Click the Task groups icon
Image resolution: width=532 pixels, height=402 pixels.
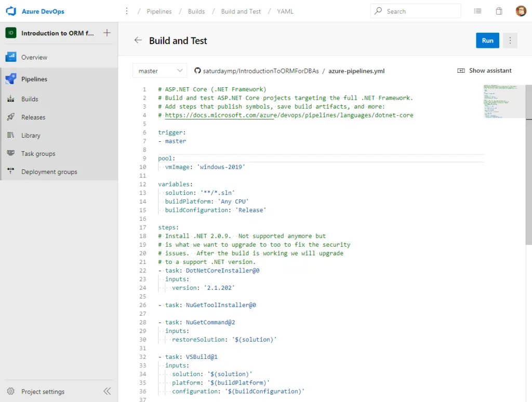[x=11, y=153]
